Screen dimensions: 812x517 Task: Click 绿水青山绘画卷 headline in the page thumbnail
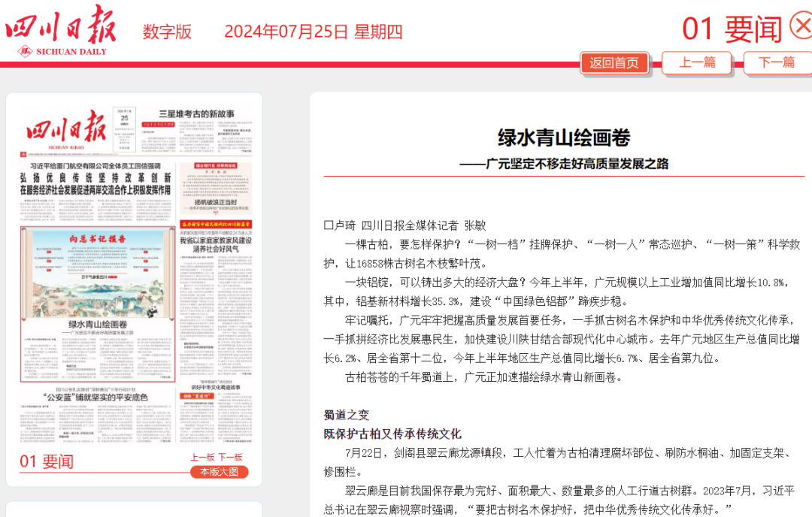98,325
